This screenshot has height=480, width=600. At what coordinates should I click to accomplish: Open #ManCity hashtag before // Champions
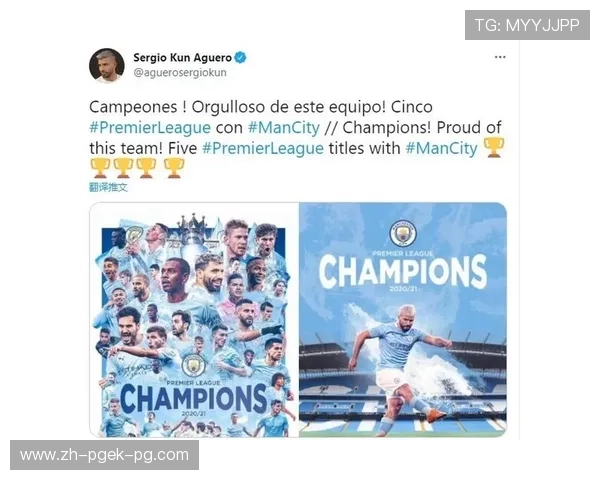pos(284,128)
